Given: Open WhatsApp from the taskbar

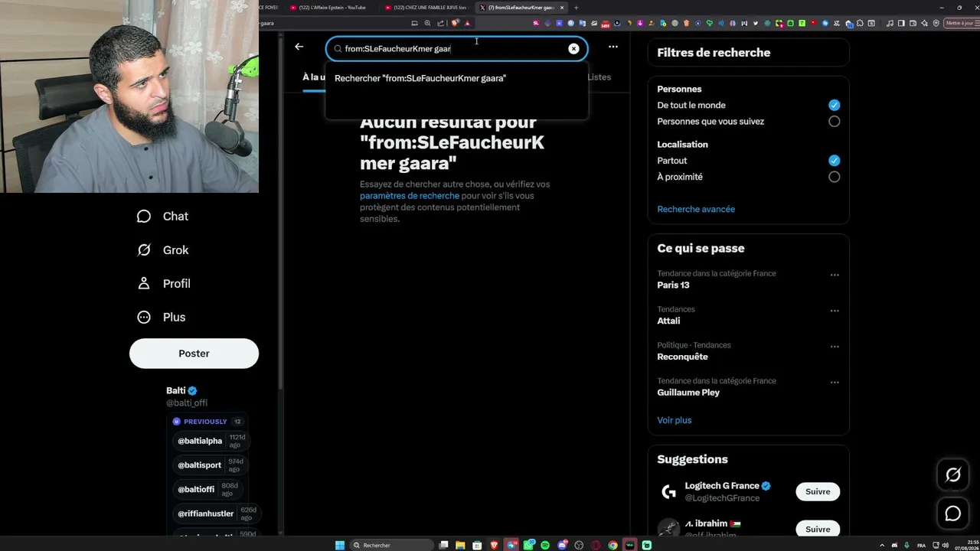Looking at the screenshot, I should [x=528, y=545].
